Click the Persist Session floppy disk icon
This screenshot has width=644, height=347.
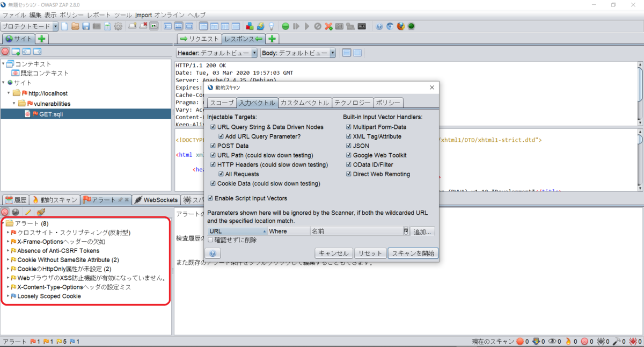point(86,26)
